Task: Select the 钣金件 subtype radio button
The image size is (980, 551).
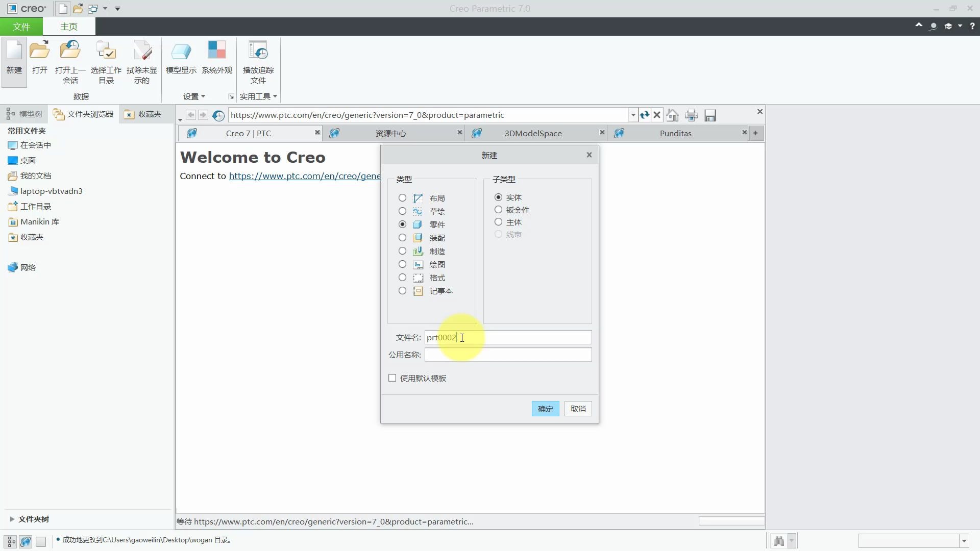Action: tap(498, 210)
